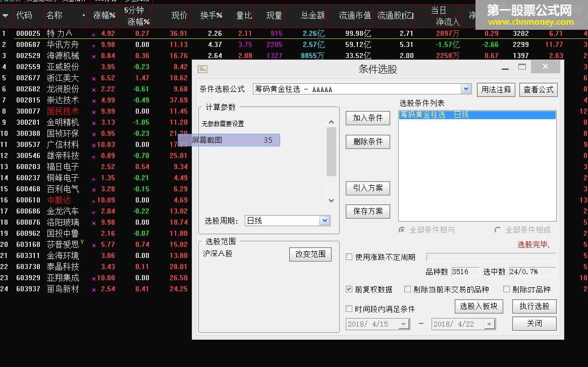Click 执行选股 to run the screening
This screenshot has height=367, width=588.
pyautogui.click(x=534, y=306)
